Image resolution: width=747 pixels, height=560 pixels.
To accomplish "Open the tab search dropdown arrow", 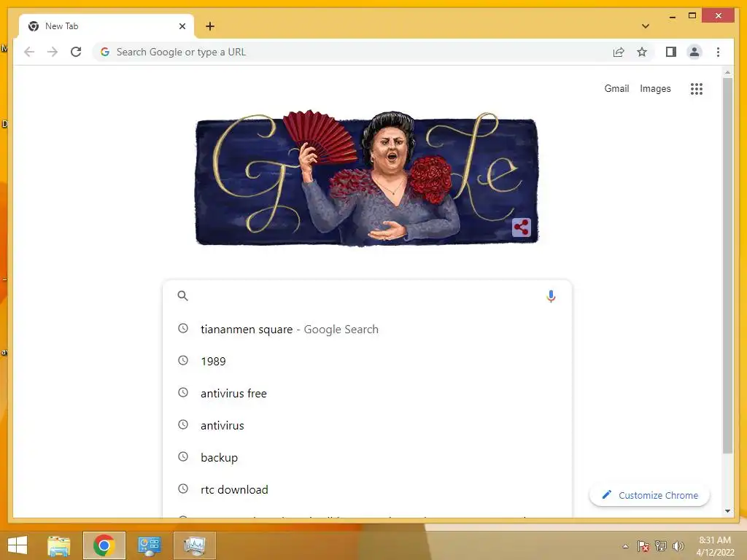I will (646, 26).
